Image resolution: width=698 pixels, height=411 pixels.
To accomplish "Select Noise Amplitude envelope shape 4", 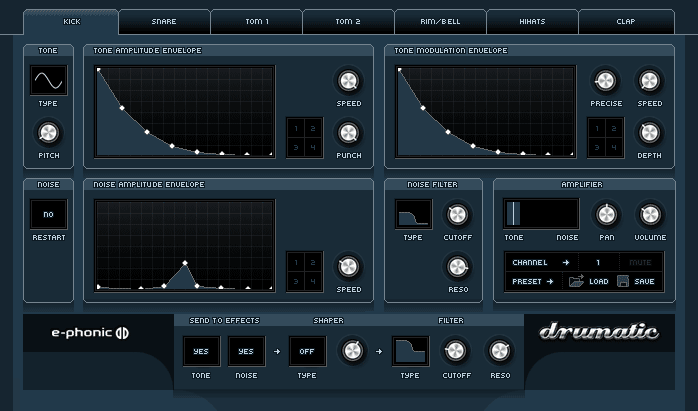I will tap(313, 281).
